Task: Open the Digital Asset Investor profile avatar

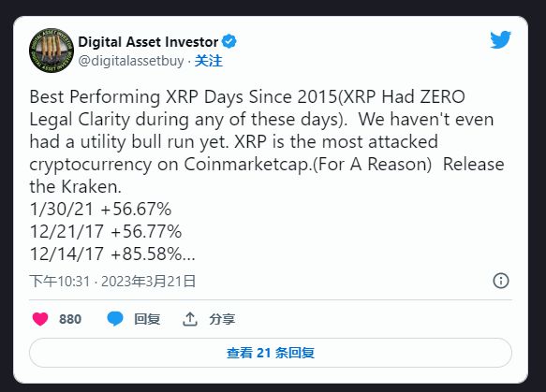Action: pos(52,51)
